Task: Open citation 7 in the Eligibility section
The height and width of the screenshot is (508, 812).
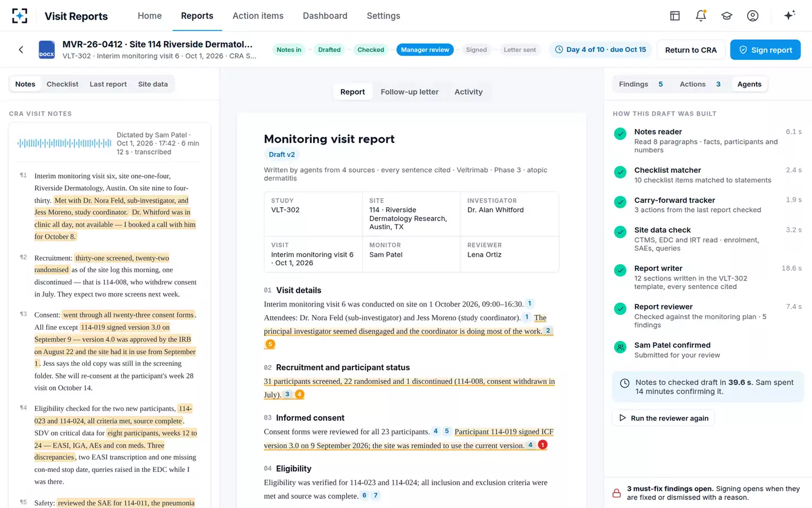Action: point(376,496)
